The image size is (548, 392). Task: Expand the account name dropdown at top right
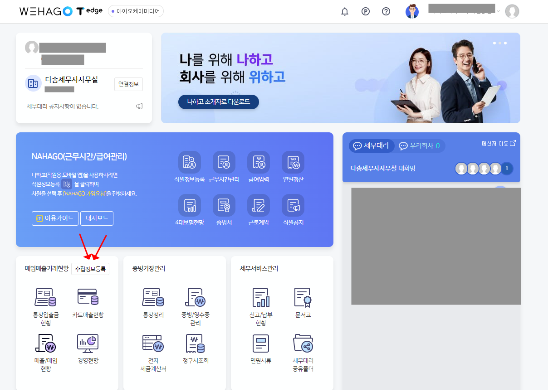pos(498,11)
